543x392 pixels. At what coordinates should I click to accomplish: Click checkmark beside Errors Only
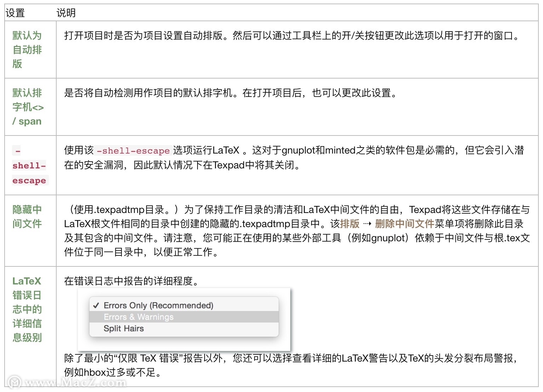(96, 305)
